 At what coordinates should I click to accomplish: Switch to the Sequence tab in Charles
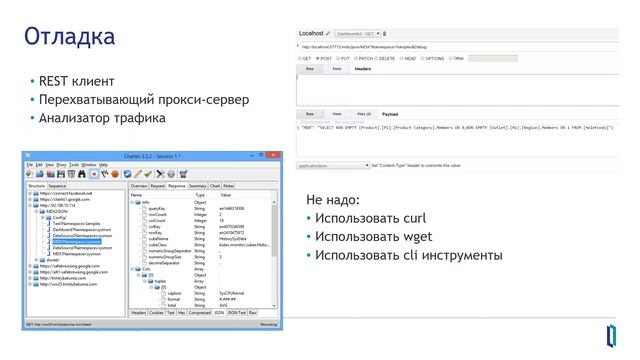pos(57,186)
